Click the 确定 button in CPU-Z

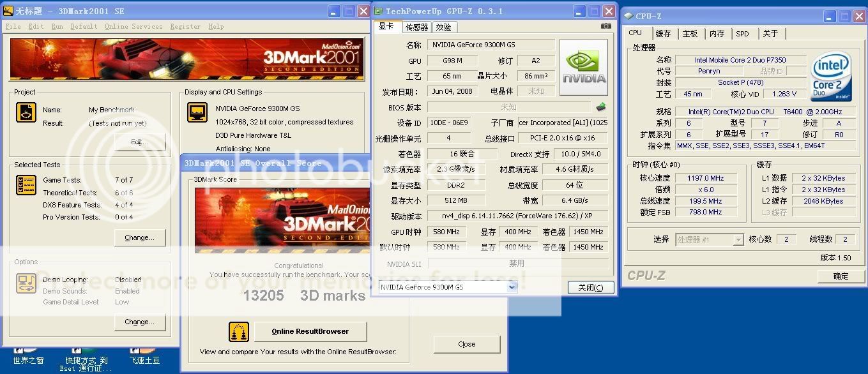[841, 276]
